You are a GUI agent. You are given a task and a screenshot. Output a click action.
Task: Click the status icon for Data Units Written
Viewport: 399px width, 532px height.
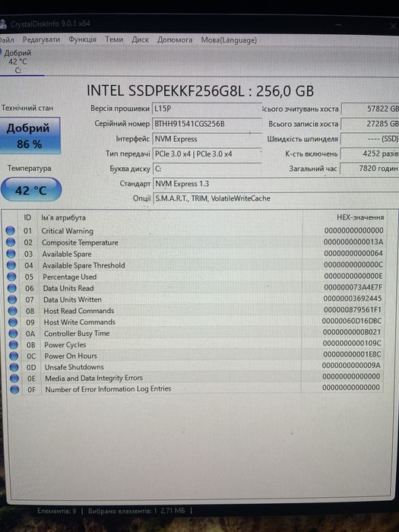[12, 299]
